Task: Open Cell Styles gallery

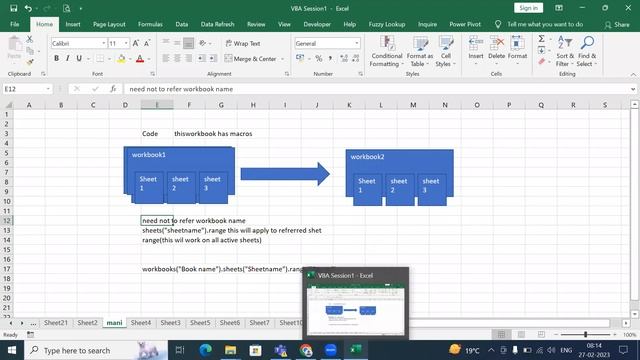Action: [445, 51]
